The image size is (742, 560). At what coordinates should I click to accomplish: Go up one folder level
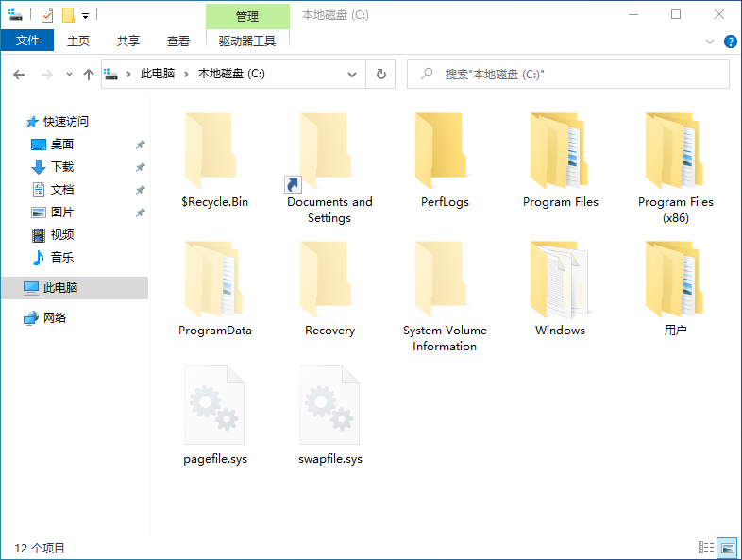pyautogui.click(x=89, y=75)
